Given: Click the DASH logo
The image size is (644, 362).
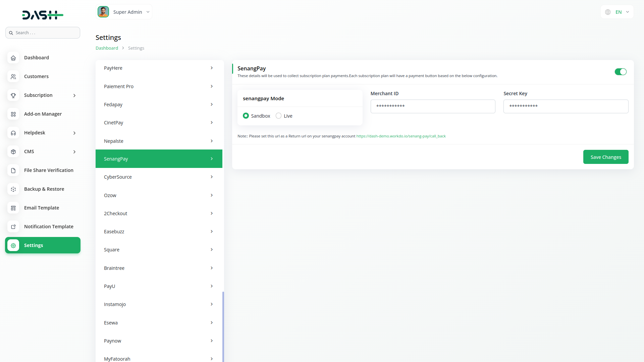Looking at the screenshot, I should pos(43,15).
